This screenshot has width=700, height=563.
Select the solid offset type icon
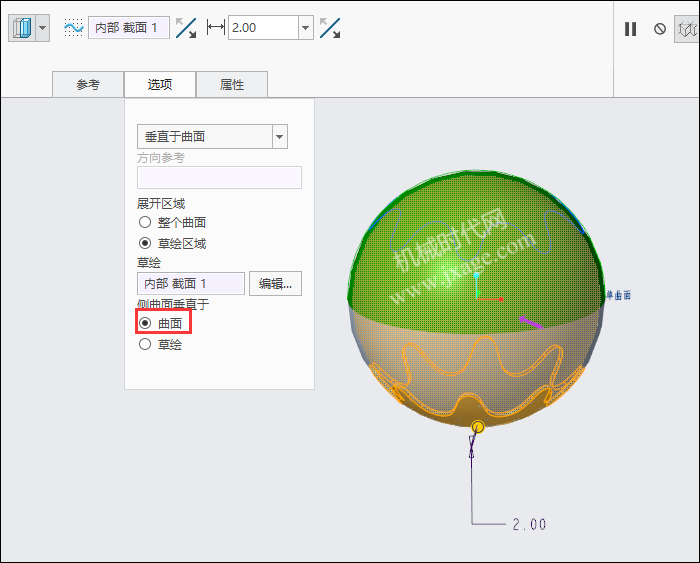[22, 28]
